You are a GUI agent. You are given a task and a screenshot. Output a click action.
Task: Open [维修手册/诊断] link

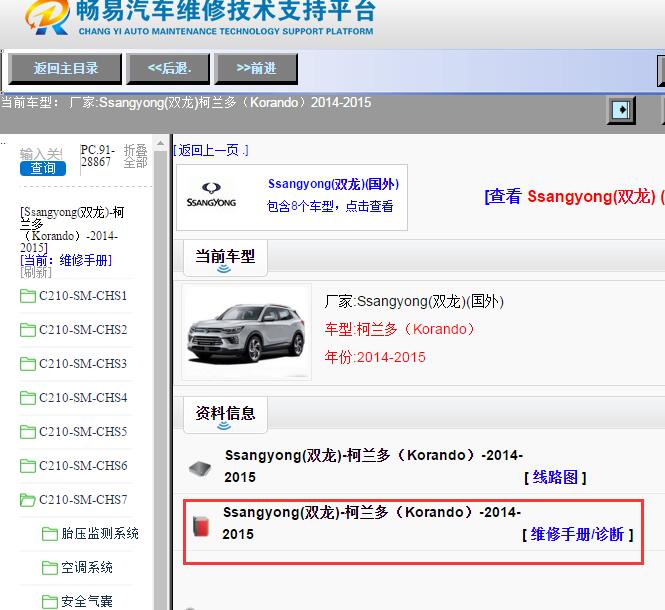tap(578, 534)
